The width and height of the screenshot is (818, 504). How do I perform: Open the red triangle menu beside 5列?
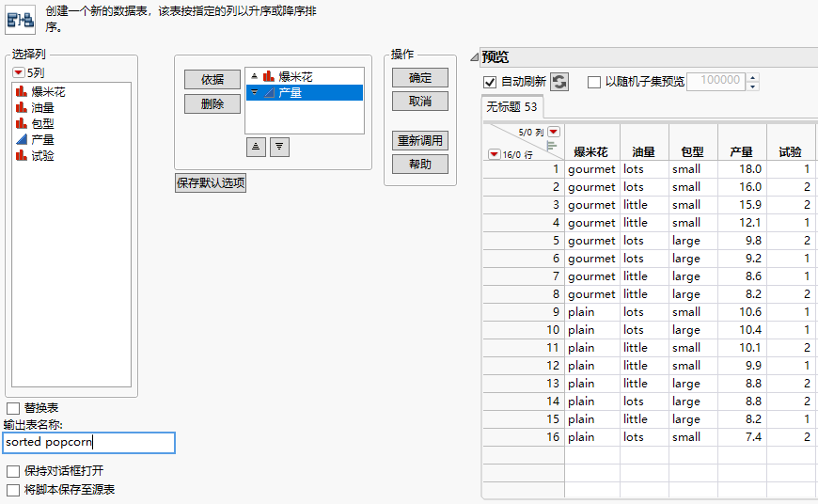point(18,72)
